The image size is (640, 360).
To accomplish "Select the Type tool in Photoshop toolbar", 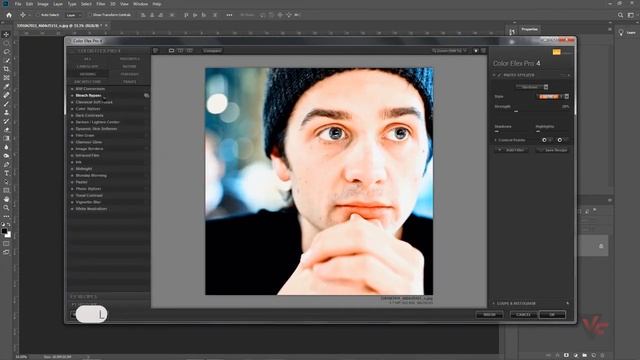I will [x=6, y=173].
